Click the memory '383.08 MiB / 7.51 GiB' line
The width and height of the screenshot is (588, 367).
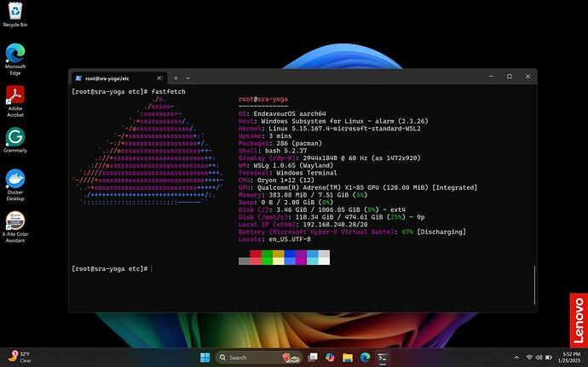(x=303, y=195)
